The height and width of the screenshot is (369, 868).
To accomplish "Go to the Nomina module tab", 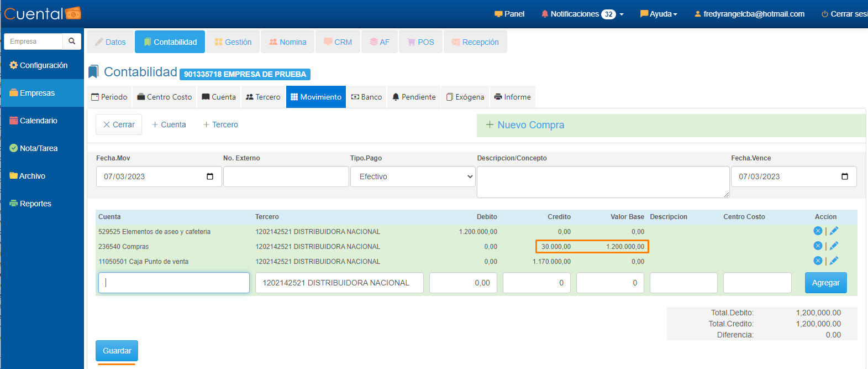I will [x=287, y=42].
